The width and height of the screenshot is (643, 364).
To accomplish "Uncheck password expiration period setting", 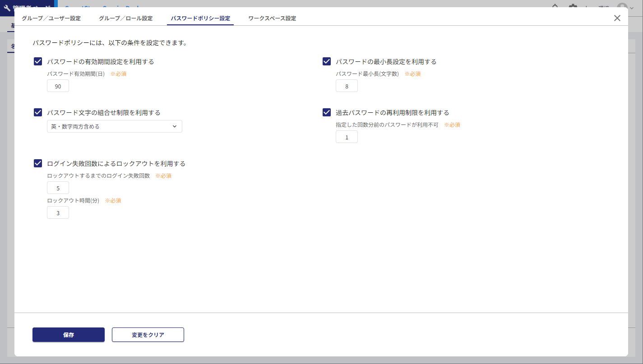I will (38, 61).
